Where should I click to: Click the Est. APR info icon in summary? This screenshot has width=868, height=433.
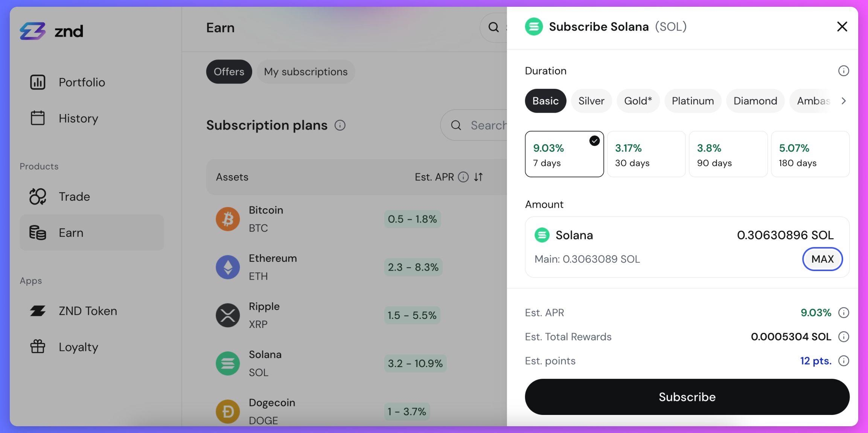click(844, 313)
